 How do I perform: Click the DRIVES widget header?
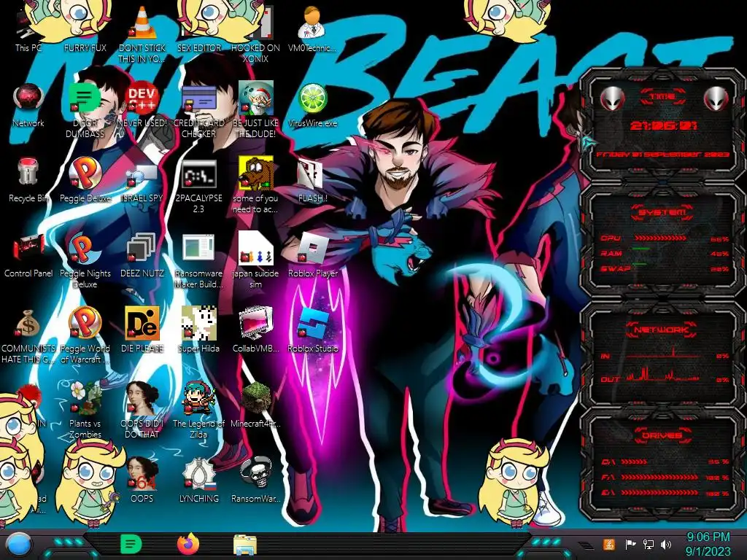click(x=662, y=435)
